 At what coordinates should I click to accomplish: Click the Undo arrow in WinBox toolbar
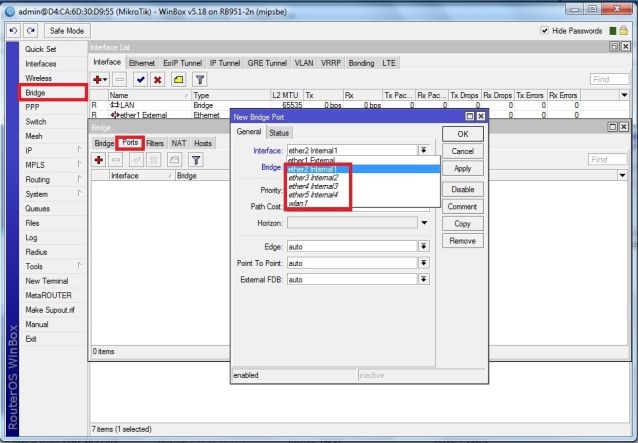click(13, 31)
